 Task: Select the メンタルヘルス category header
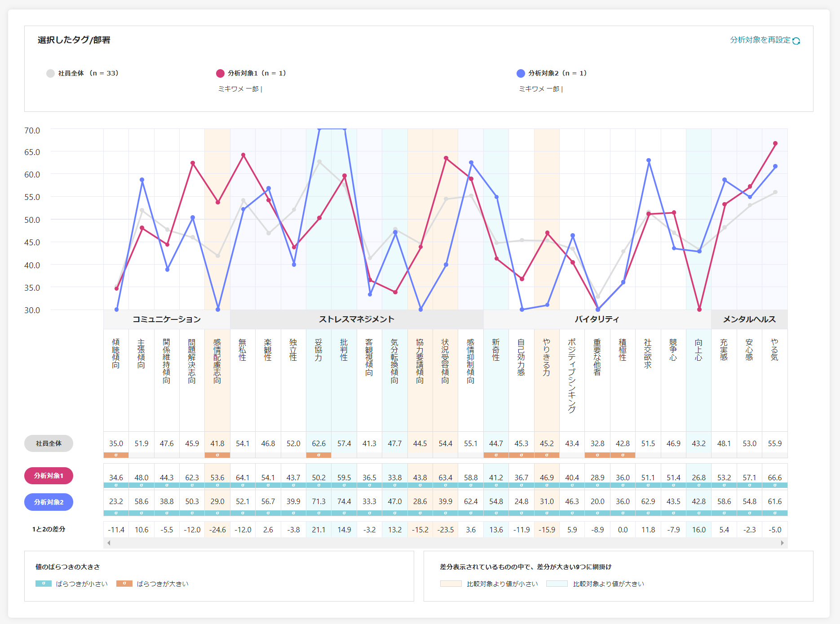pos(749,319)
